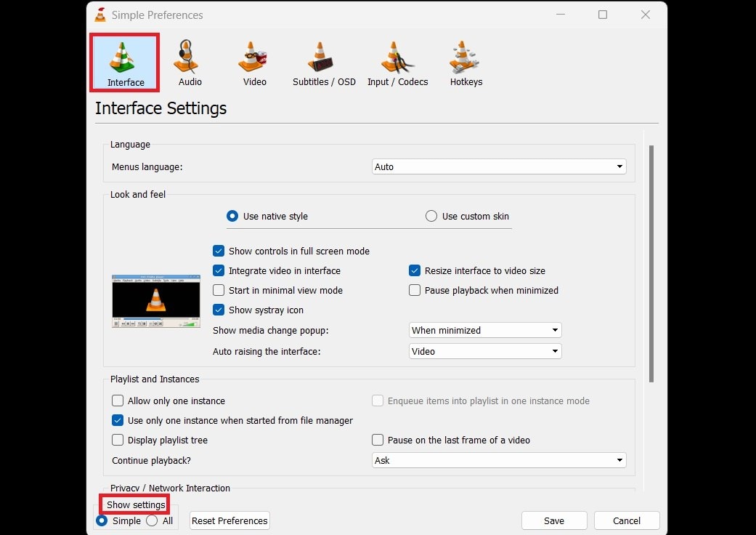Minimize the Simple Preferences window
The image size is (756, 535).
pos(560,15)
